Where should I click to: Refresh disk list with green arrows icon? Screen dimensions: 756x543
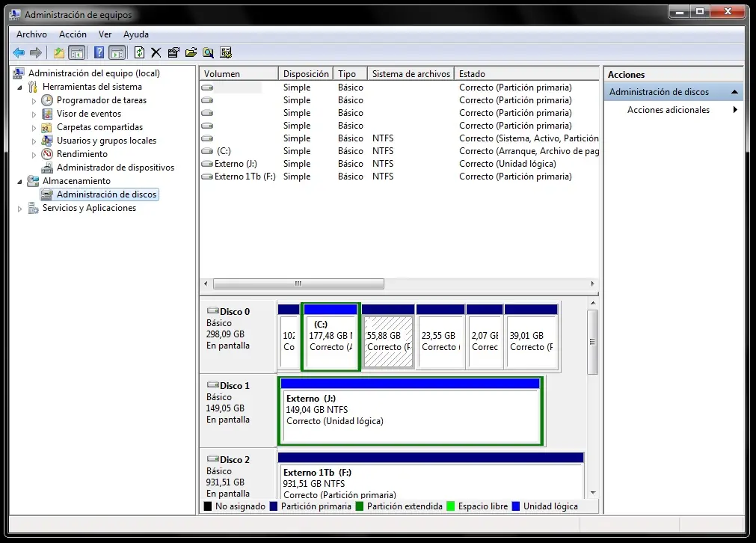139,52
